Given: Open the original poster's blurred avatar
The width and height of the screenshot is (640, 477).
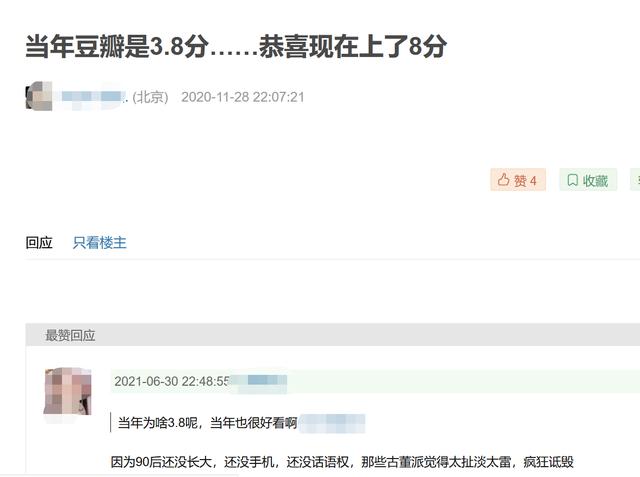Looking at the screenshot, I should coord(39,96).
